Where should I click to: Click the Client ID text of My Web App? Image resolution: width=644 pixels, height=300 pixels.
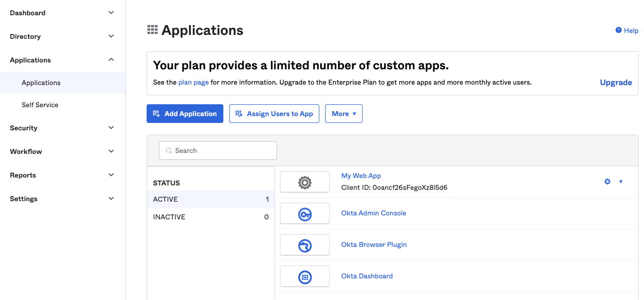pos(394,187)
